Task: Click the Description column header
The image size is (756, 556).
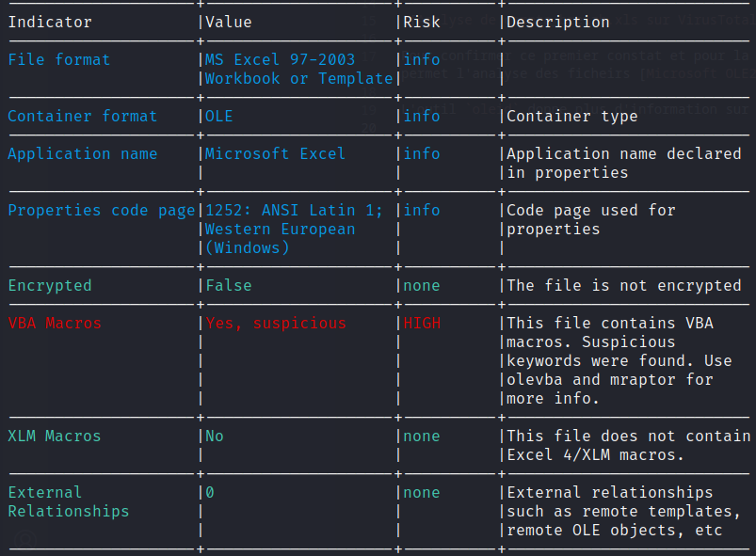Action: 558,22
